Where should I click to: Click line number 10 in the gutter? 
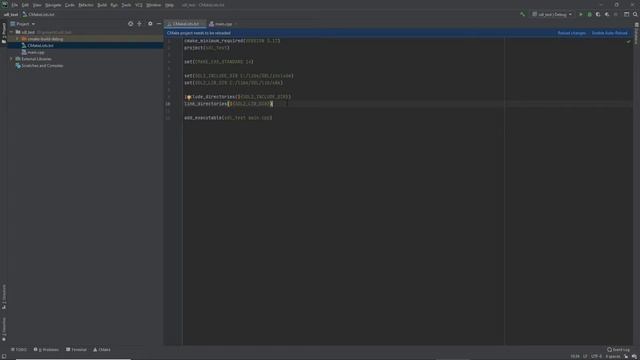[x=168, y=104]
